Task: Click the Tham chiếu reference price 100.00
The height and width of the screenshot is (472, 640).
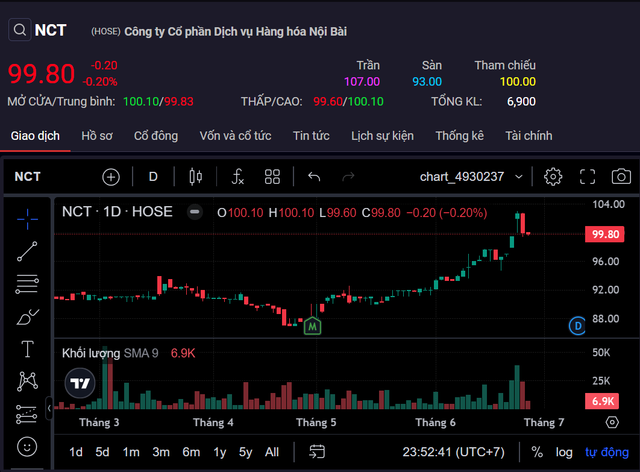Action: click(x=518, y=82)
